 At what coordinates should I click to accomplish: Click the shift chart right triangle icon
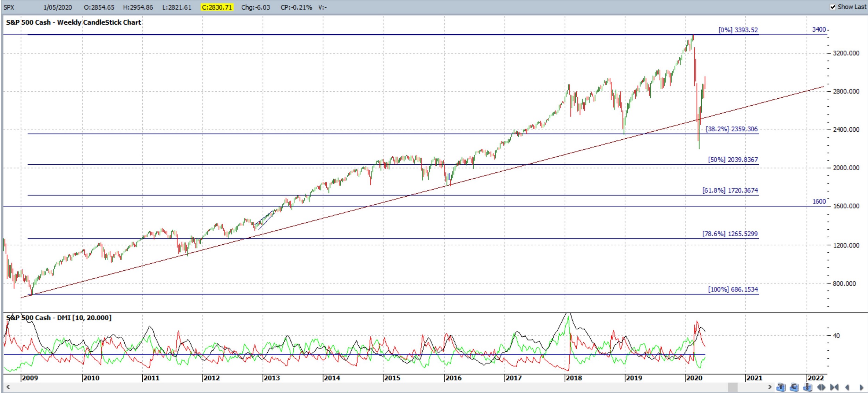(861, 387)
